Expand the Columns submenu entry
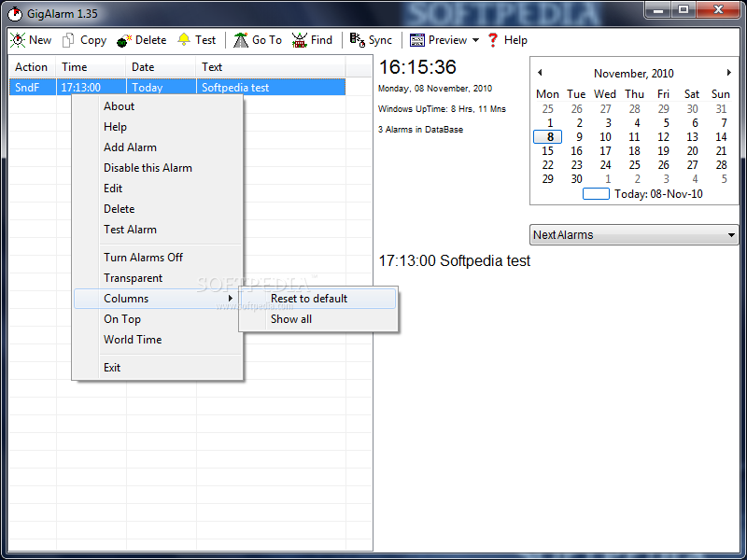The width and height of the screenshot is (747, 560). coord(158,299)
